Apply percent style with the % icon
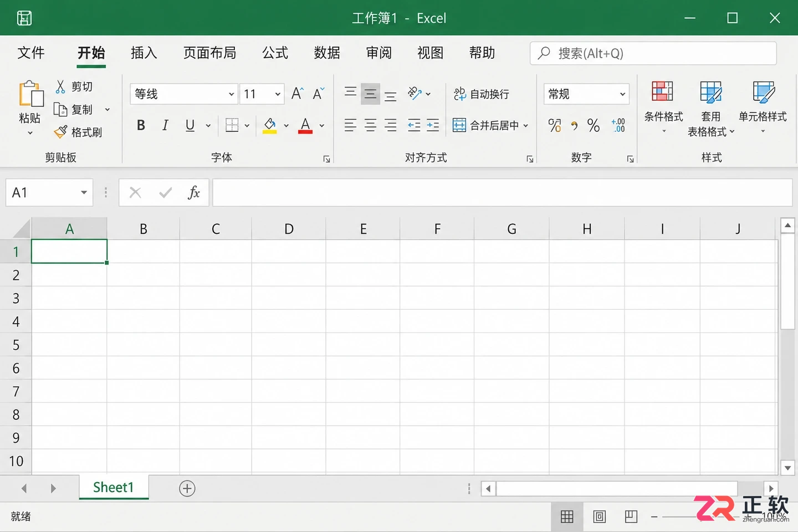This screenshot has height=532, width=798. tap(594, 125)
